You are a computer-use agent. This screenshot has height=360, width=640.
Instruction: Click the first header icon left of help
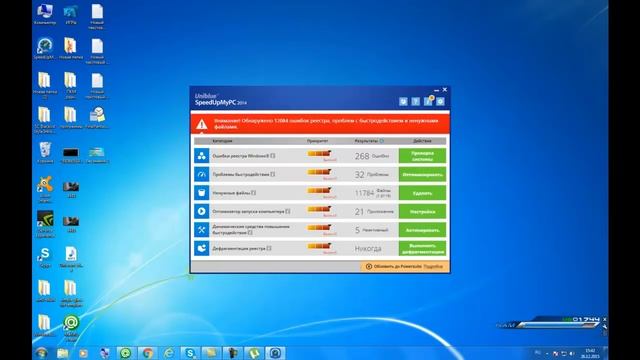coord(403,101)
